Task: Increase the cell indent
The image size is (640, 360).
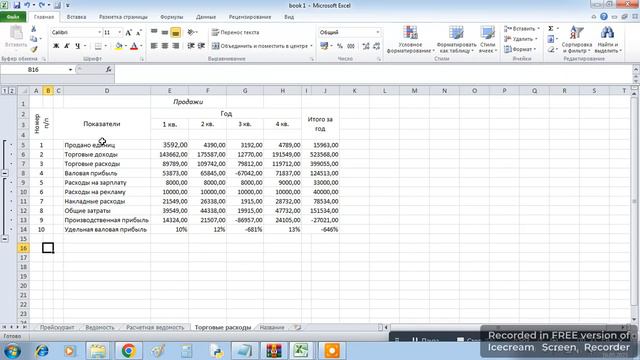Action: click(x=201, y=46)
